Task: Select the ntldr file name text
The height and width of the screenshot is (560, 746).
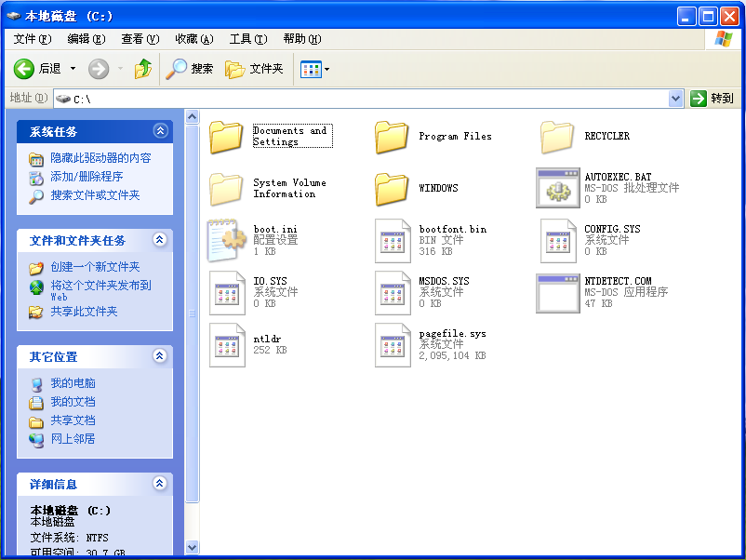Action: coord(267,339)
